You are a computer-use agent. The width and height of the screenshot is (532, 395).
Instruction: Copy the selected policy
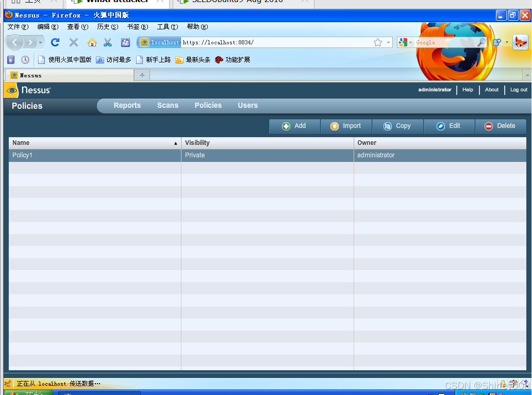[x=397, y=126]
